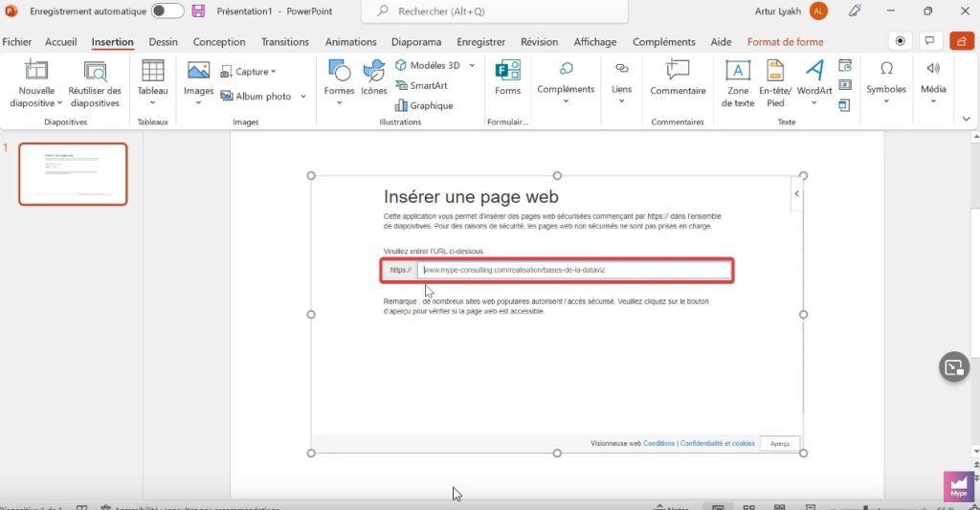
Task: Select the Format de forme tab
Action: coord(785,42)
